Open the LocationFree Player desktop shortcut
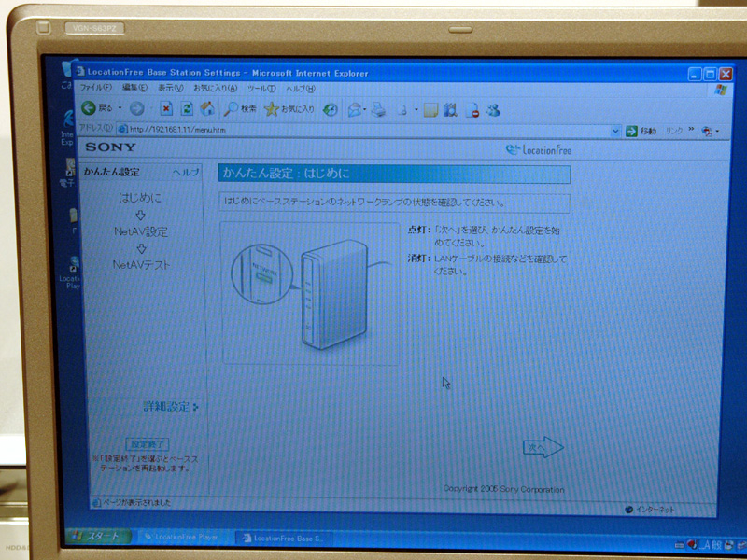 (x=72, y=273)
